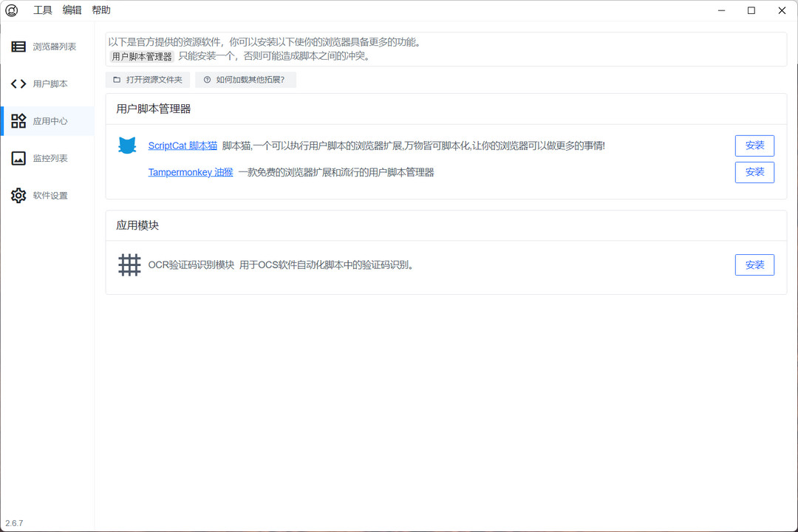This screenshot has height=532, width=798.
Task: Open 监控列表 sidebar label
Action: coord(50,158)
